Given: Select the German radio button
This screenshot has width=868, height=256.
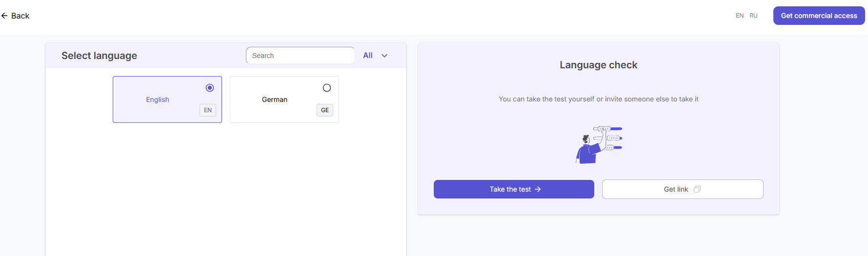Looking at the screenshot, I should point(327,88).
